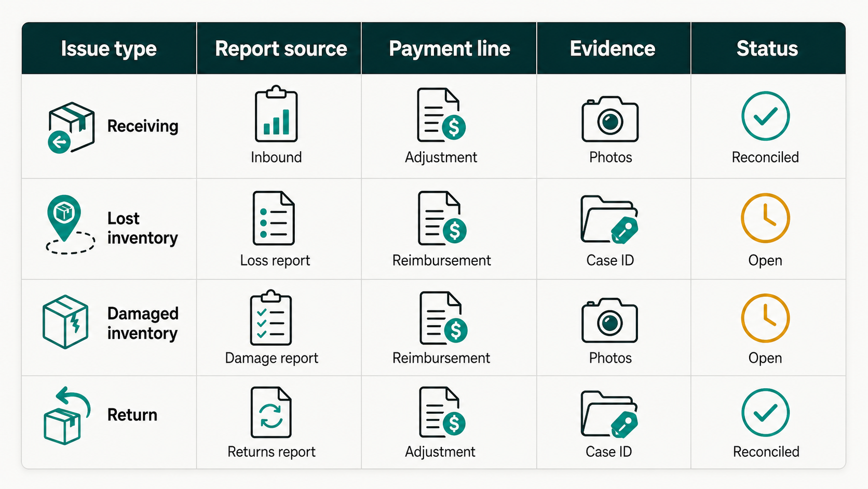Click the Damaged inventory row Photos text
The height and width of the screenshot is (489, 868).
coord(611,358)
